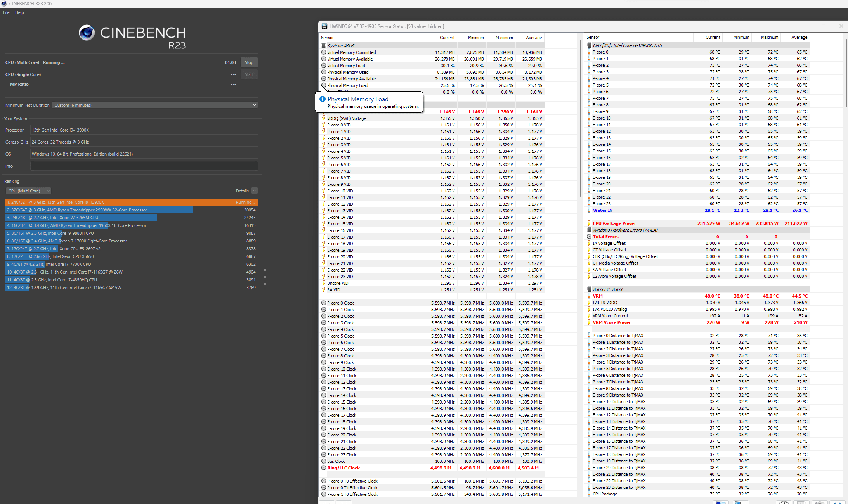The image size is (848, 504).
Task: Click the P-core 0 thermometer icon
Action: tap(589, 52)
